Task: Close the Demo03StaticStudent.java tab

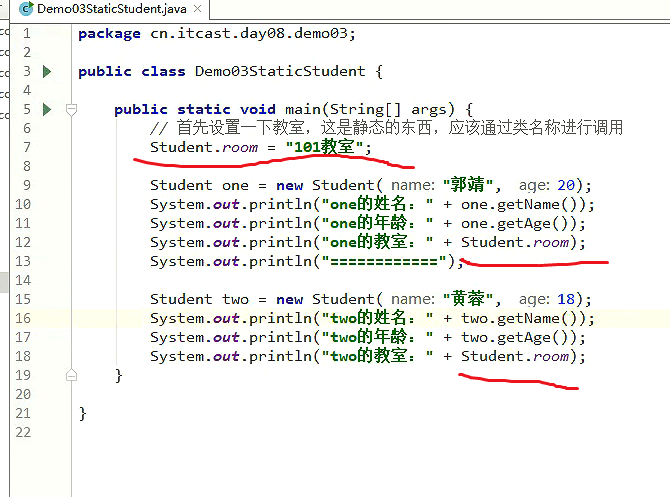Action: (x=197, y=9)
